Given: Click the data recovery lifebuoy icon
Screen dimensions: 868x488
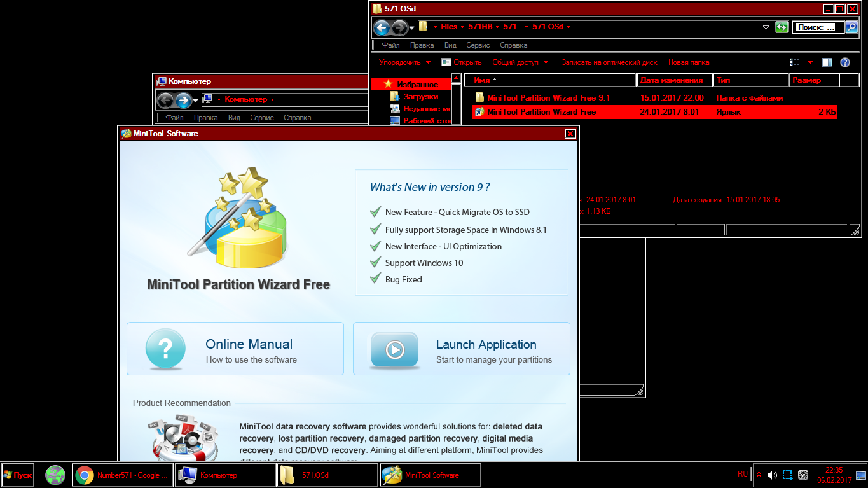Looking at the screenshot, I should pyautogui.click(x=183, y=438).
